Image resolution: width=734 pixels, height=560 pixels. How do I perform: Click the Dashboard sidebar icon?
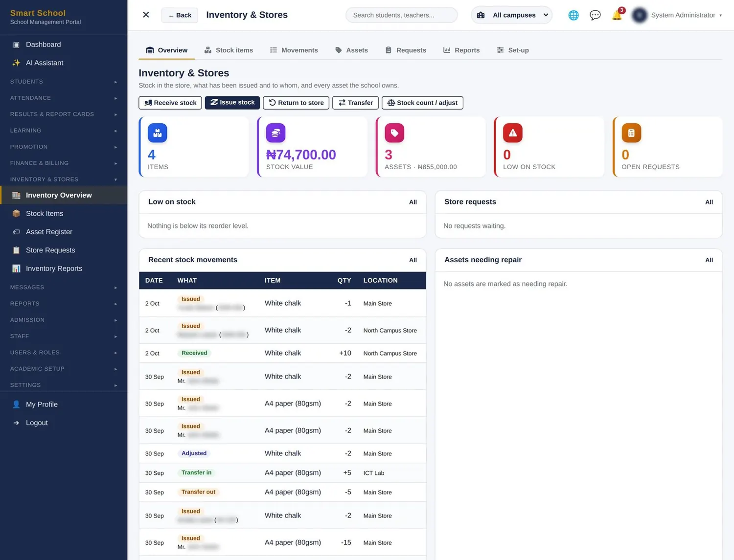16,45
